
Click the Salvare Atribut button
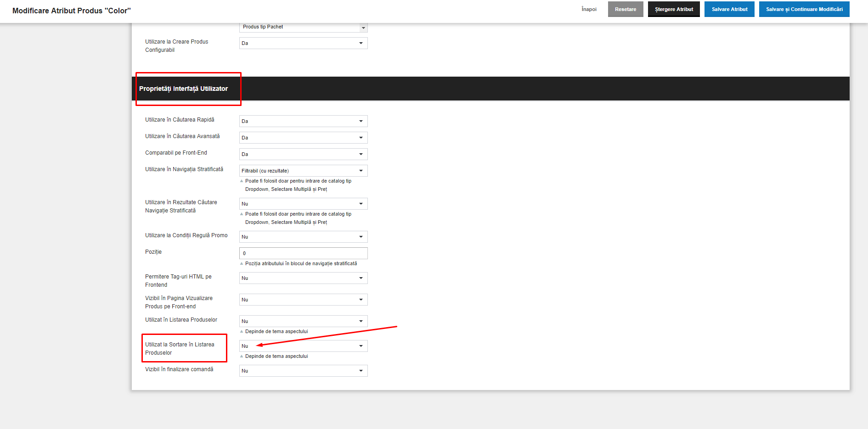[x=729, y=9]
